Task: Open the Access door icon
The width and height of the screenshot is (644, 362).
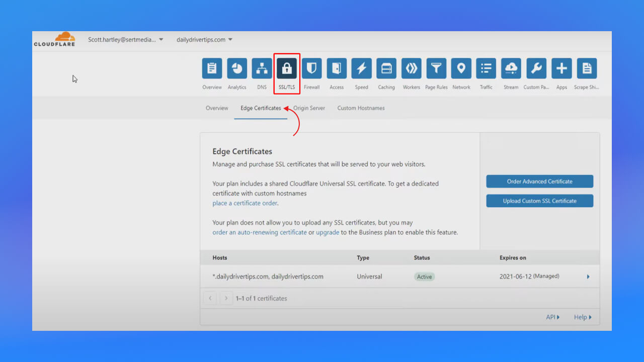Action: 337,68
